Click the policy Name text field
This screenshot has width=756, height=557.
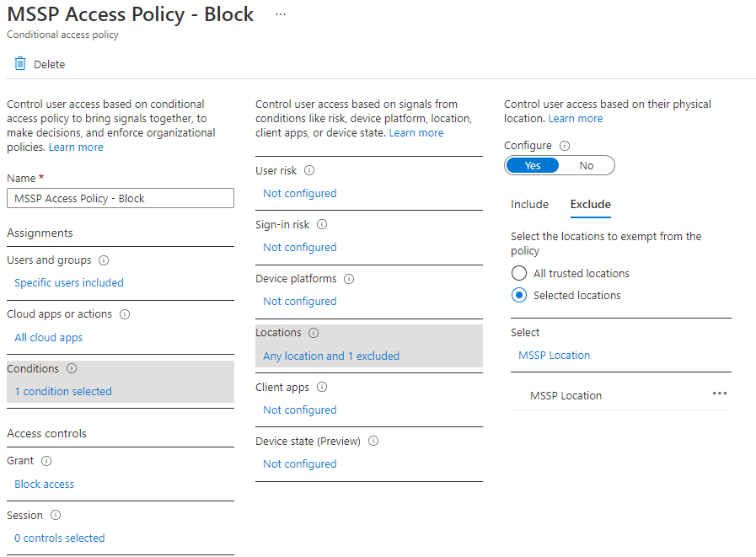(x=120, y=198)
